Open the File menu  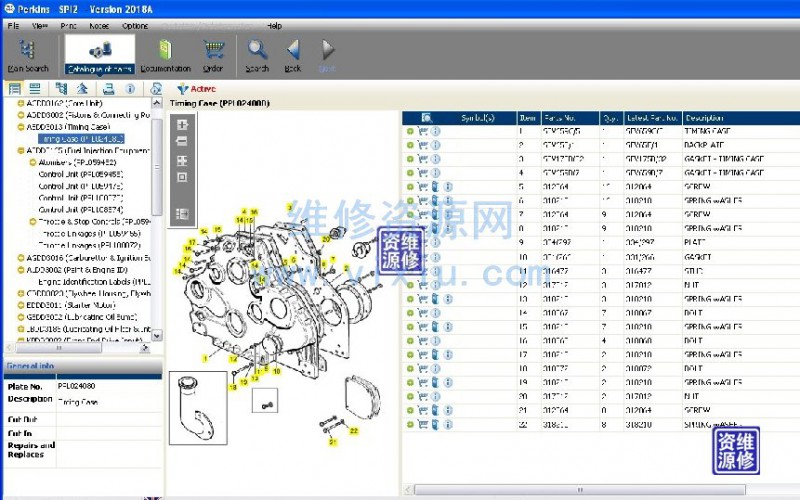point(14,26)
